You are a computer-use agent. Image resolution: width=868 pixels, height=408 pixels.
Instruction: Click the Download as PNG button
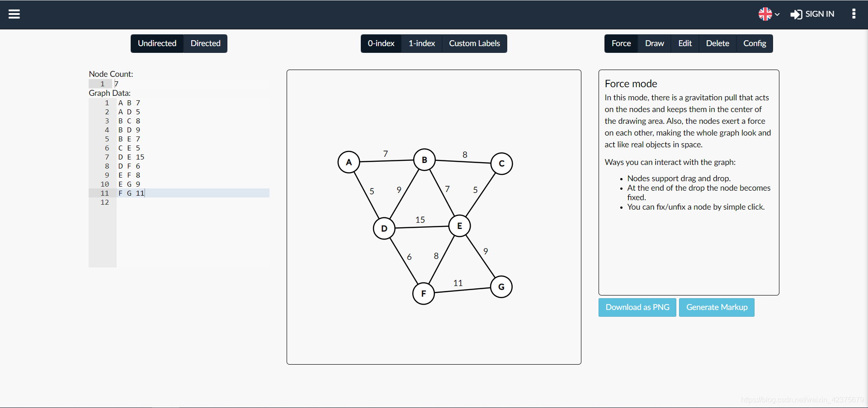click(x=637, y=307)
